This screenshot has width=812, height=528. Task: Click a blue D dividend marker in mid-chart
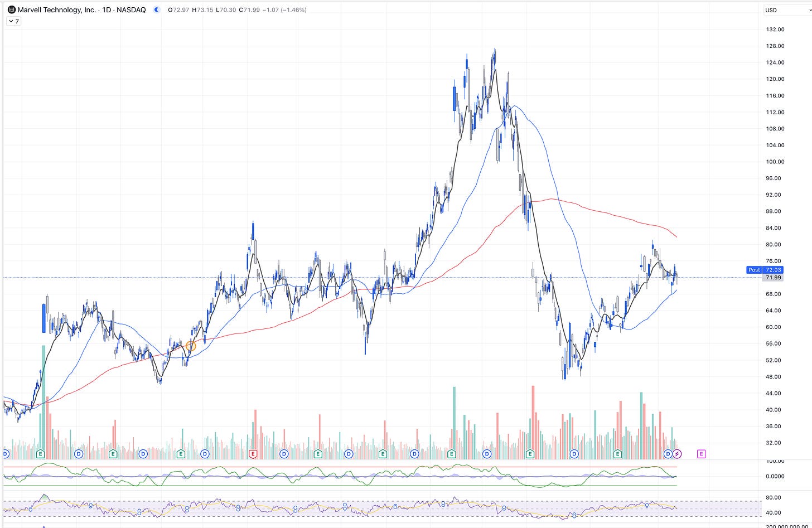coord(349,454)
